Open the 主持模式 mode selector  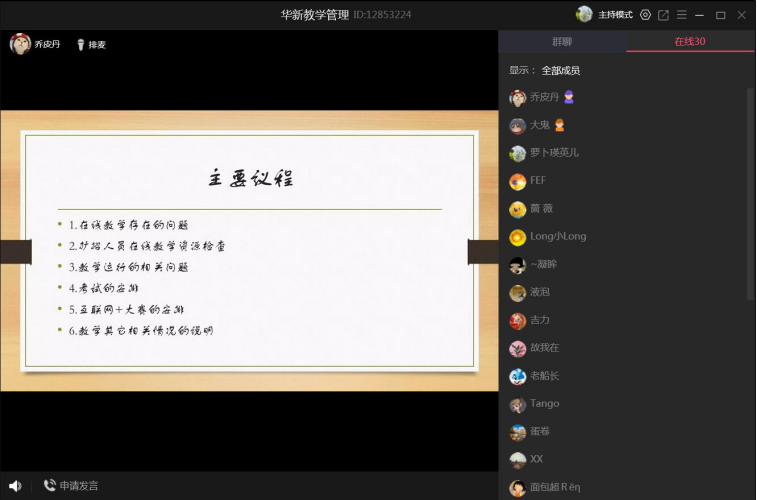pos(615,15)
